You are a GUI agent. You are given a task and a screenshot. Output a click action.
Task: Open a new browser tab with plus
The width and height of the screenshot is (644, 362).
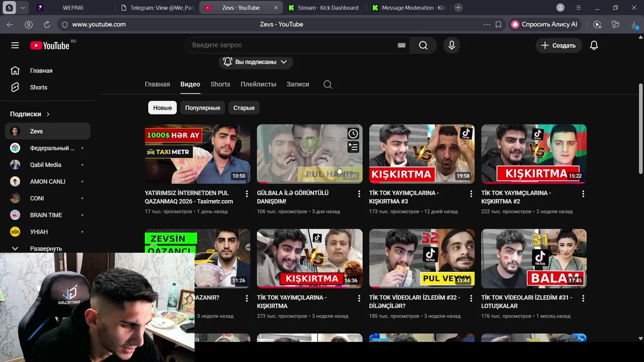pyautogui.click(x=458, y=8)
